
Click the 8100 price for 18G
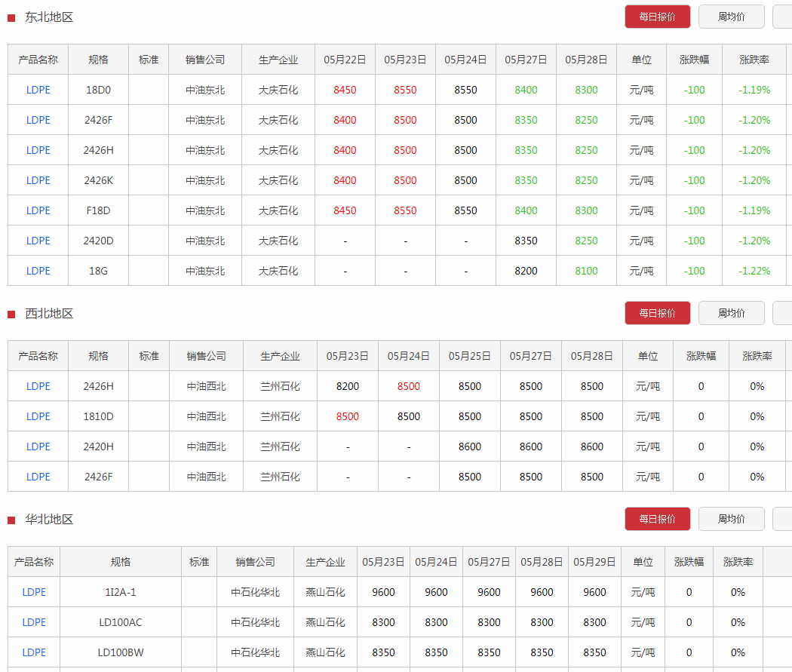click(x=586, y=271)
